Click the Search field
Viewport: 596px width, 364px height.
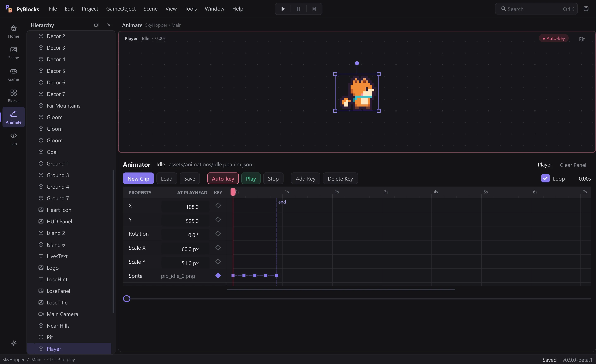(536, 9)
